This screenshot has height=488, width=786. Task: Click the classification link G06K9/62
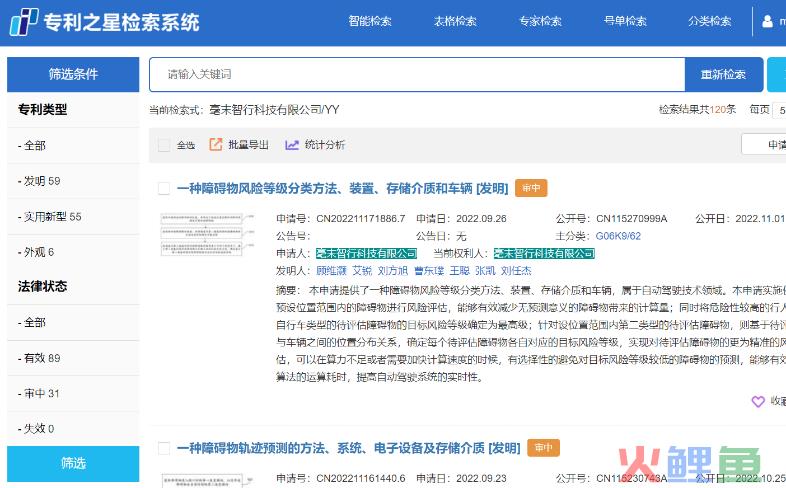click(618, 236)
